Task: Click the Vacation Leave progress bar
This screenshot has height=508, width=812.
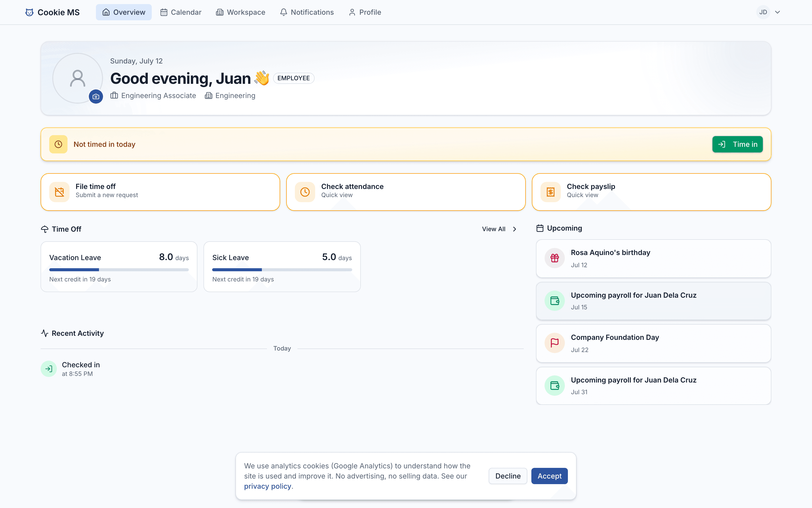Action: [x=119, y=270]
